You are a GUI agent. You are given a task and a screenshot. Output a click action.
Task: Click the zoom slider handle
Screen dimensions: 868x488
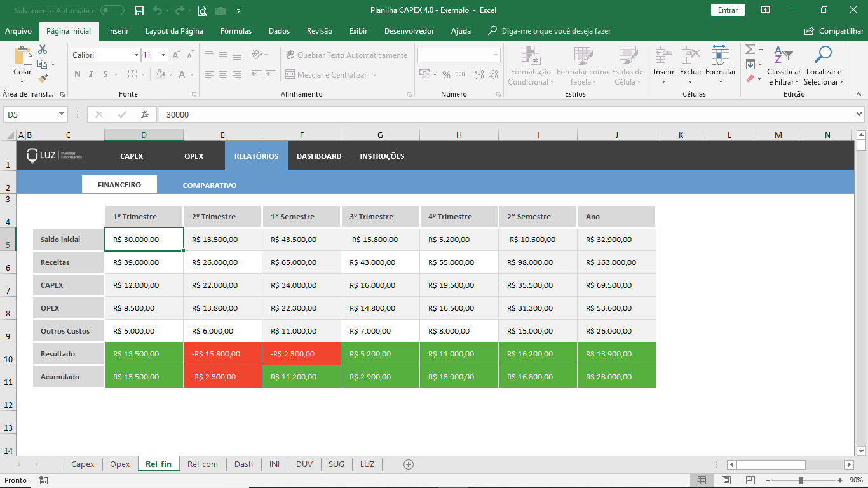pos(801,480)
